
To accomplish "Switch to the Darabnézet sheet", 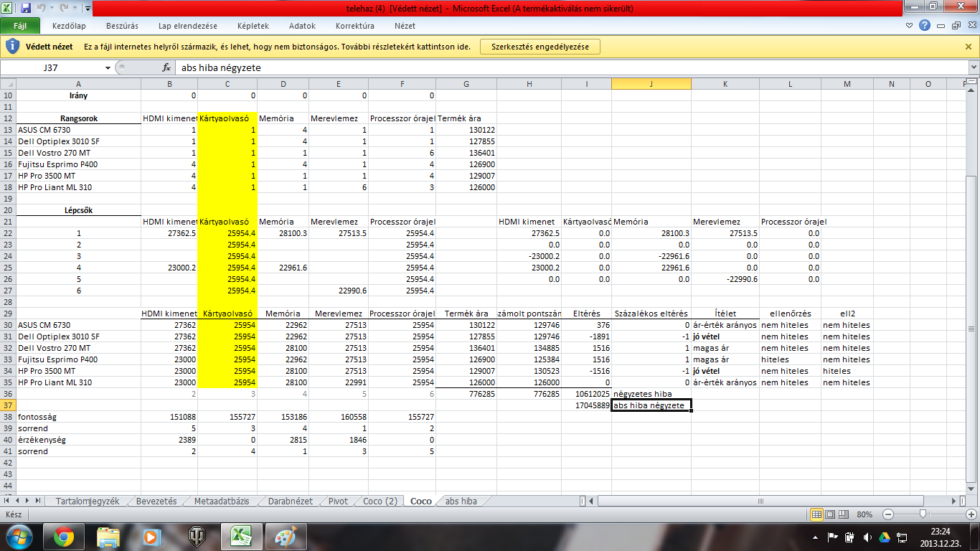I will pos(291,501).
